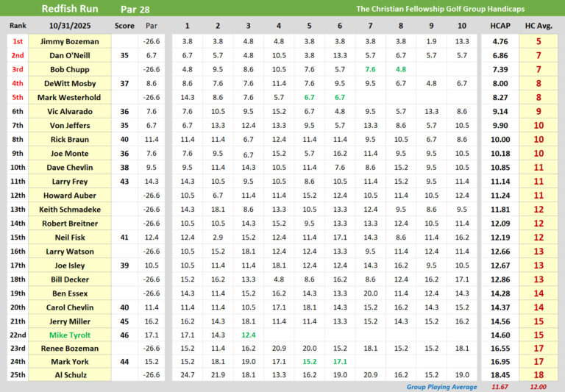Image resolution: width=565 pixels, height=392 pixels.
Task: Select the Rank column header
Action: (17, 26)
